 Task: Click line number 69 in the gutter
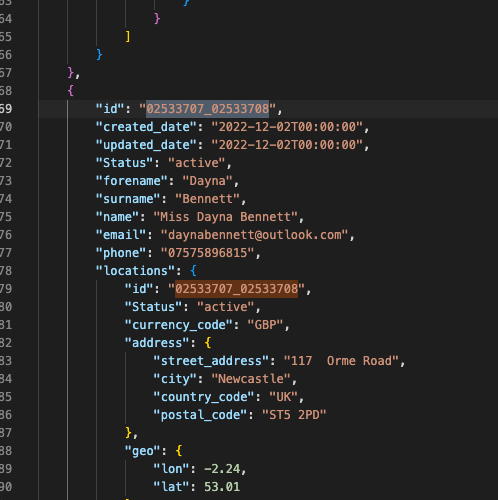6,109
